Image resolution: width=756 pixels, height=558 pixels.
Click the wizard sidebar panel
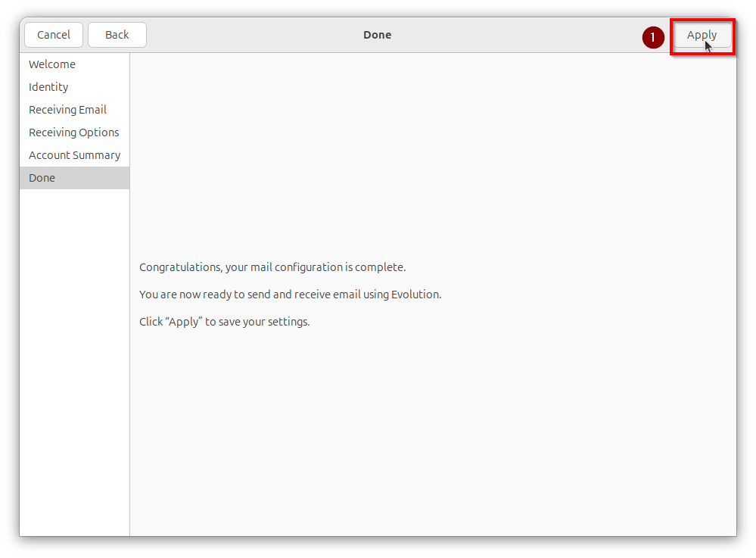tap(74, 341)
